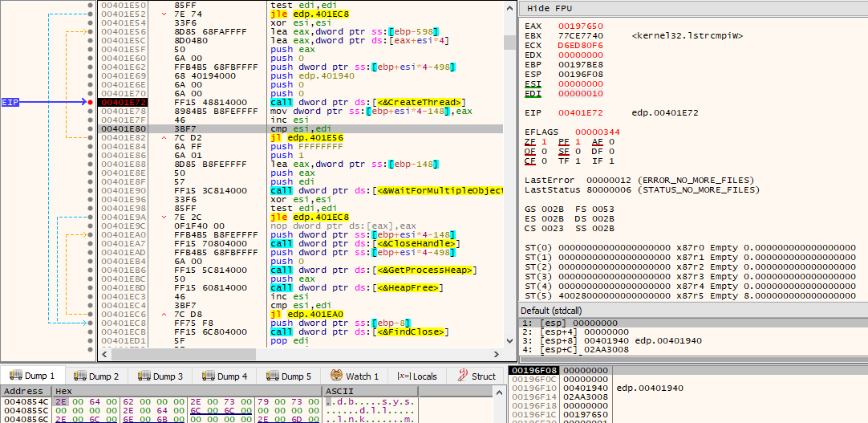Select stack row 00196F08
Screen dimensions: 868x423
[688, 370]
